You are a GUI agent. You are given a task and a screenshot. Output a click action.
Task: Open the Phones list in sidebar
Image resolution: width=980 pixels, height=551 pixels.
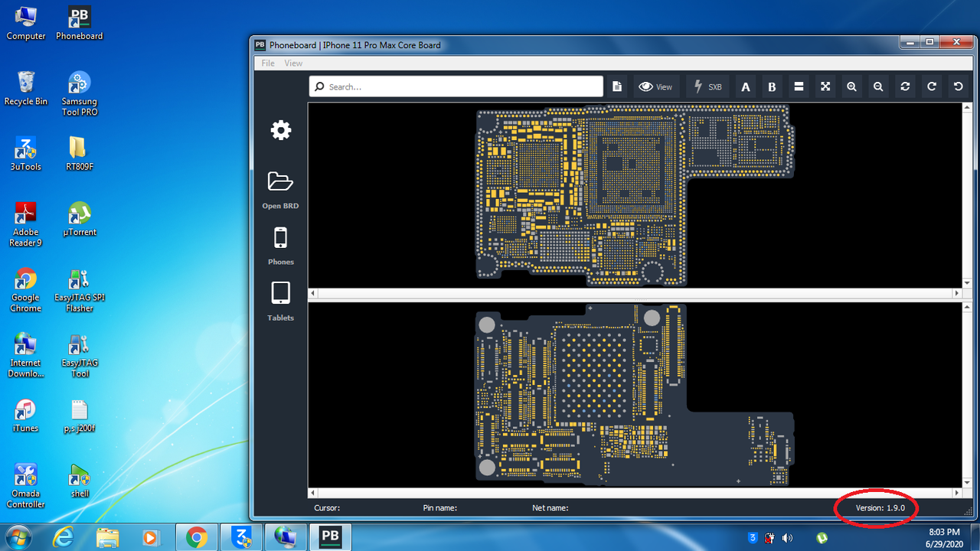pos(280,246)
